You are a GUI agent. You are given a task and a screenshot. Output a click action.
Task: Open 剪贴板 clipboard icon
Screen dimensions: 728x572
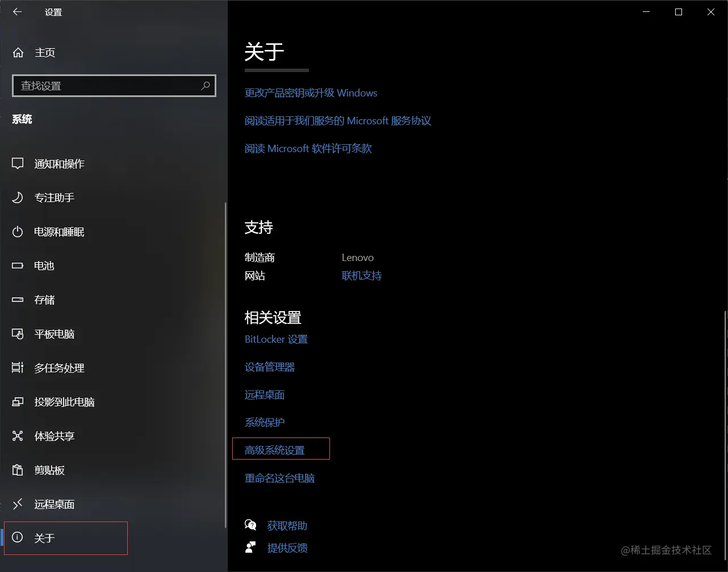(x=18, y=470)
